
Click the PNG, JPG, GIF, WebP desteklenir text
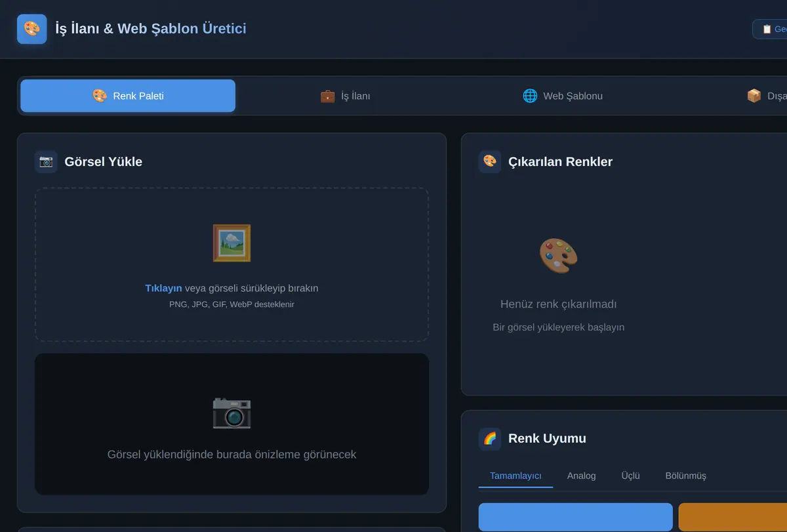232,304
